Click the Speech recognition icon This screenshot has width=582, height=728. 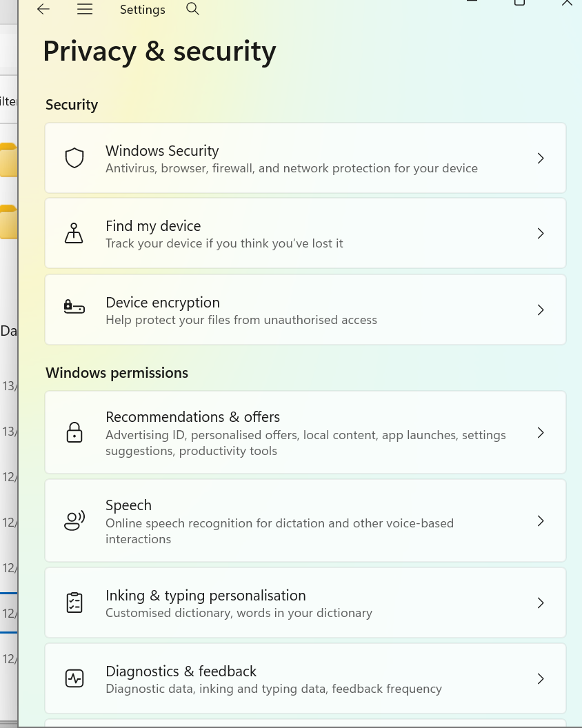[74, 520]
